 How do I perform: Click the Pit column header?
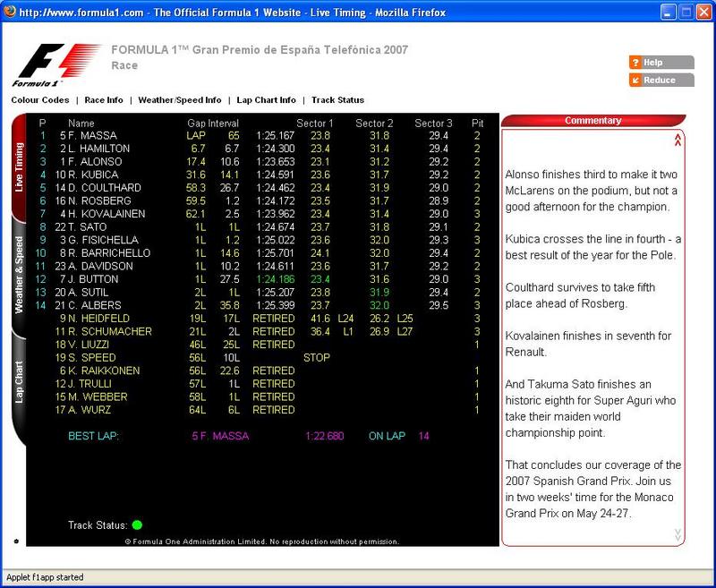(478, 124)
